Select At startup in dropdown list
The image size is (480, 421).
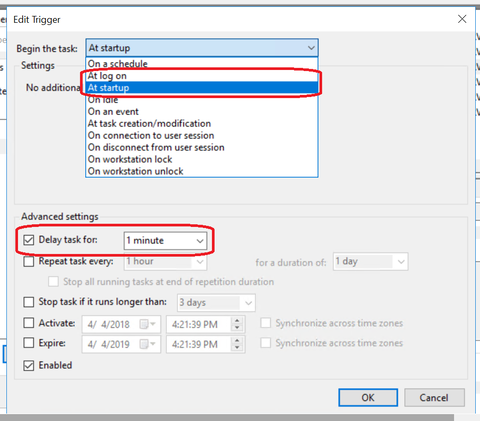click(x=202, y=88)
